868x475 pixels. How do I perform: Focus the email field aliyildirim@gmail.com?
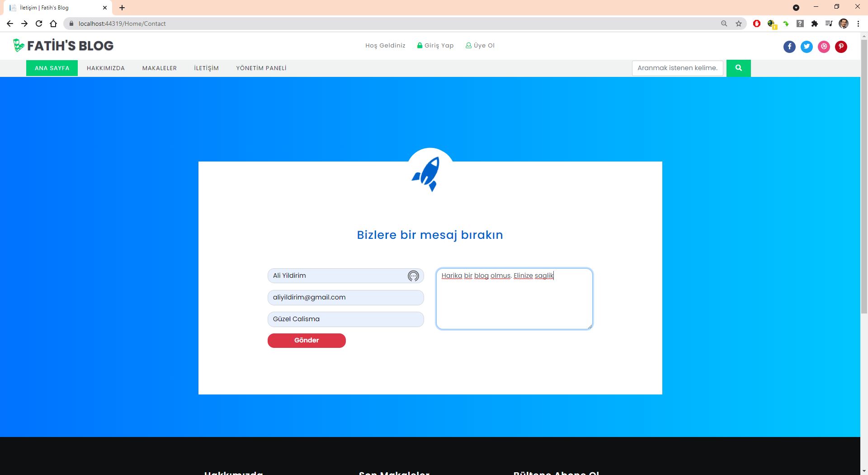tap(345, 297)
